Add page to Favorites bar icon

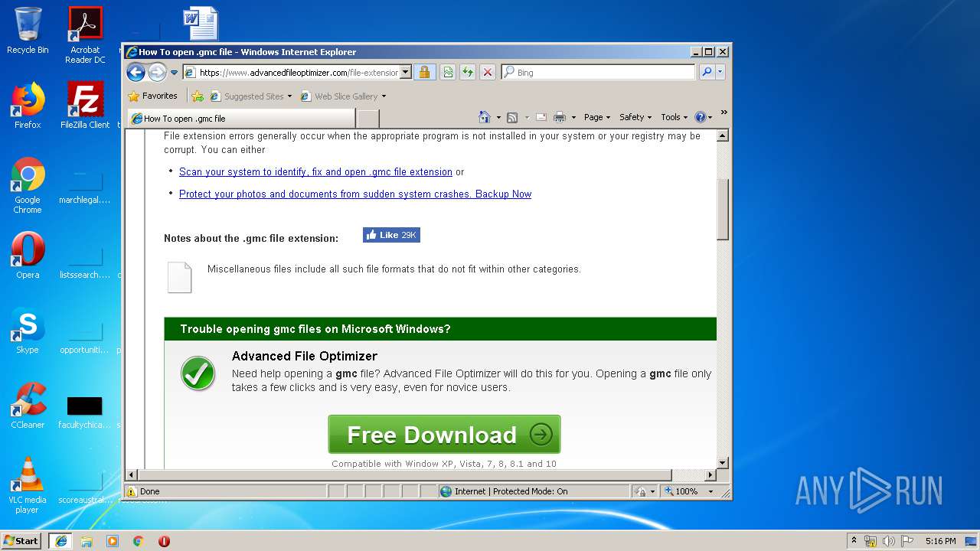(x=198, y=96)
